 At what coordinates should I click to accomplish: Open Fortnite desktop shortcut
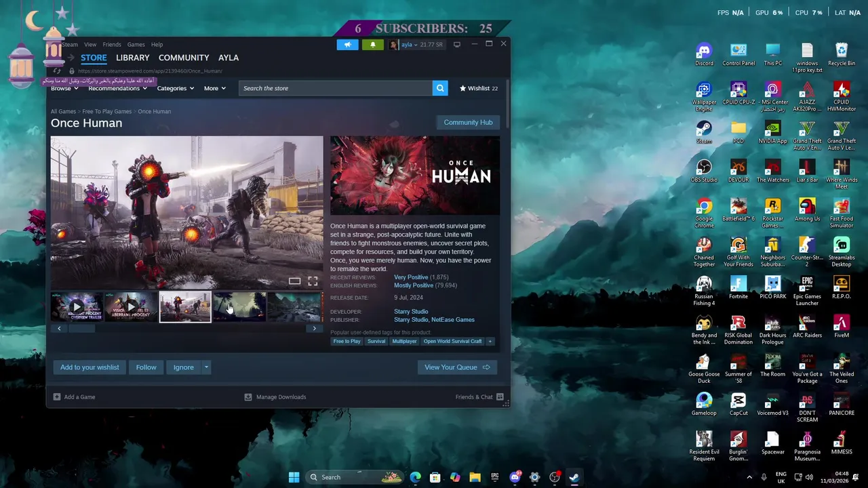pyautogui.click(x=738, y=288)
